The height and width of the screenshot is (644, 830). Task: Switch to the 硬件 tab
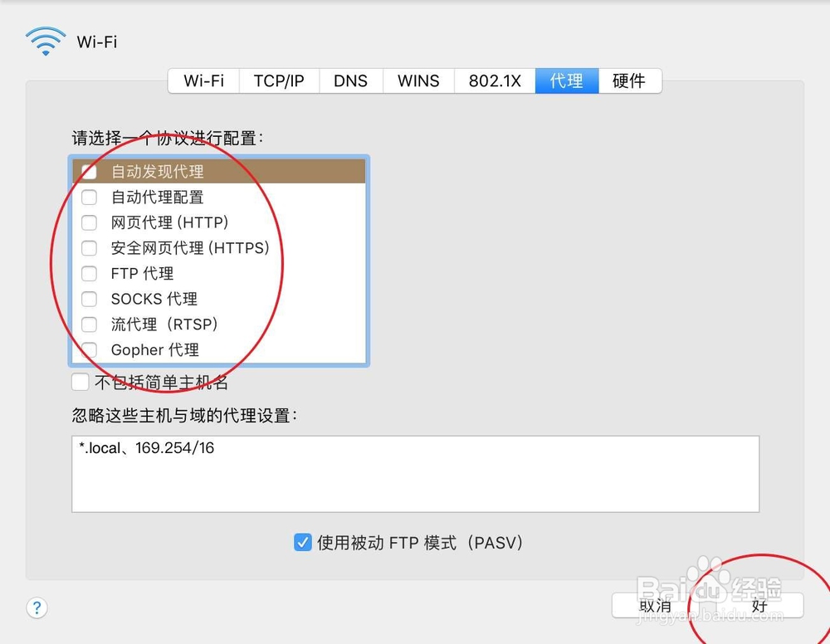tap(630, 80)
